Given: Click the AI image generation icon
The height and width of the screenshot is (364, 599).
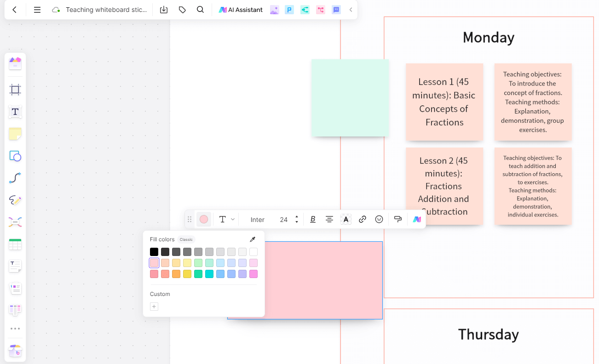Looking at the screenshot, I should coord(274,10).
